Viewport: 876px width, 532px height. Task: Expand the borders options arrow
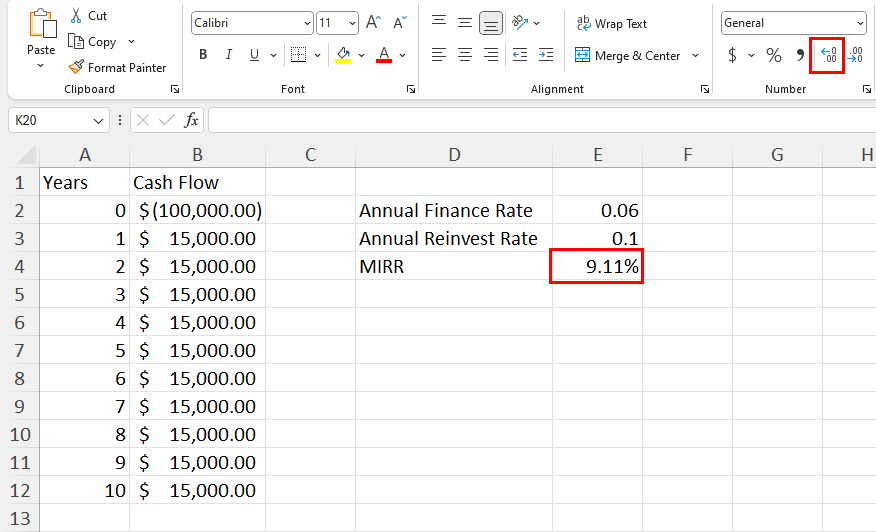pos(317,55)
